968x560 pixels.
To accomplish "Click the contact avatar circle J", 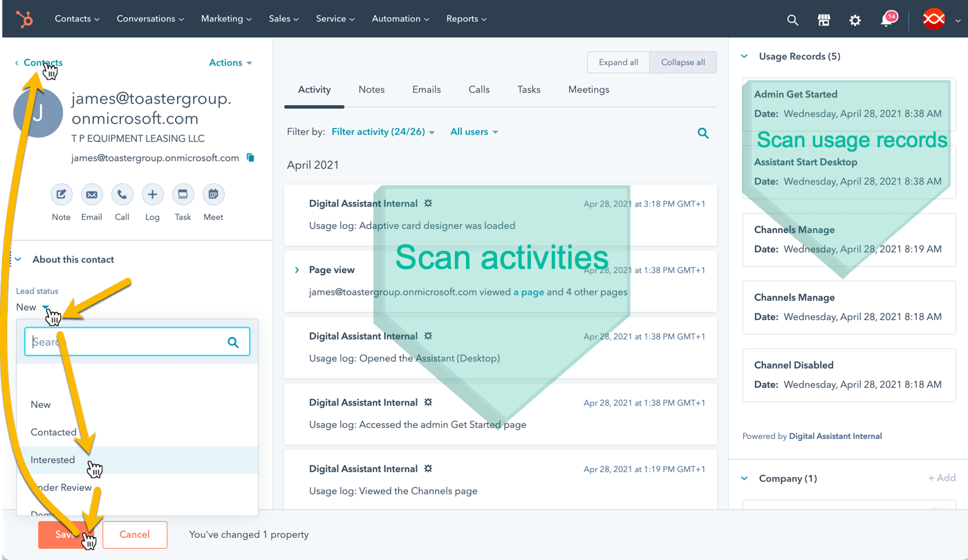I will (38, 113).
